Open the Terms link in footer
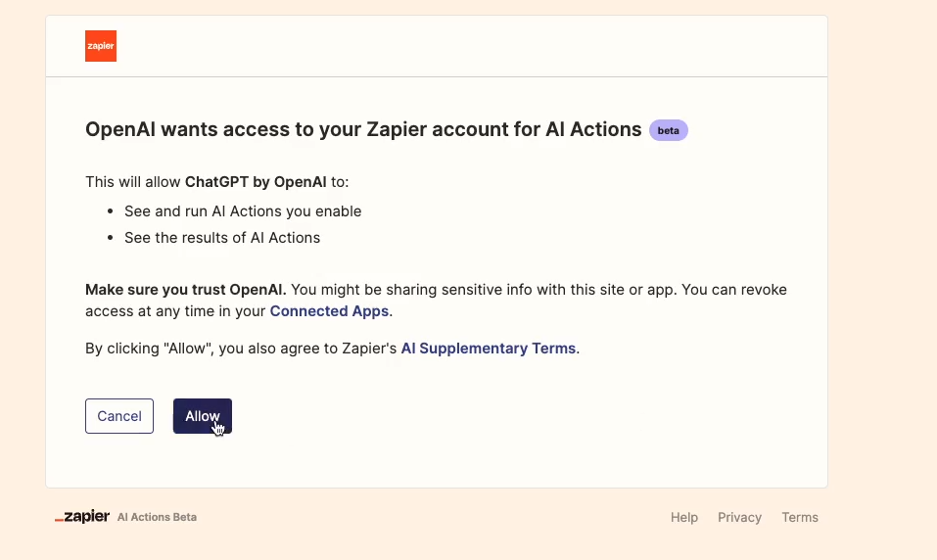The image size is (937, 560). click(800, 517)
